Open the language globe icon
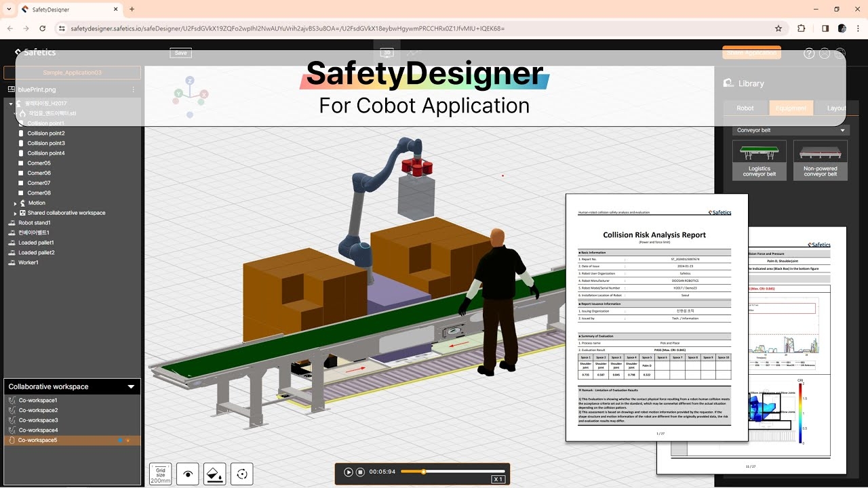 point(840,54)
